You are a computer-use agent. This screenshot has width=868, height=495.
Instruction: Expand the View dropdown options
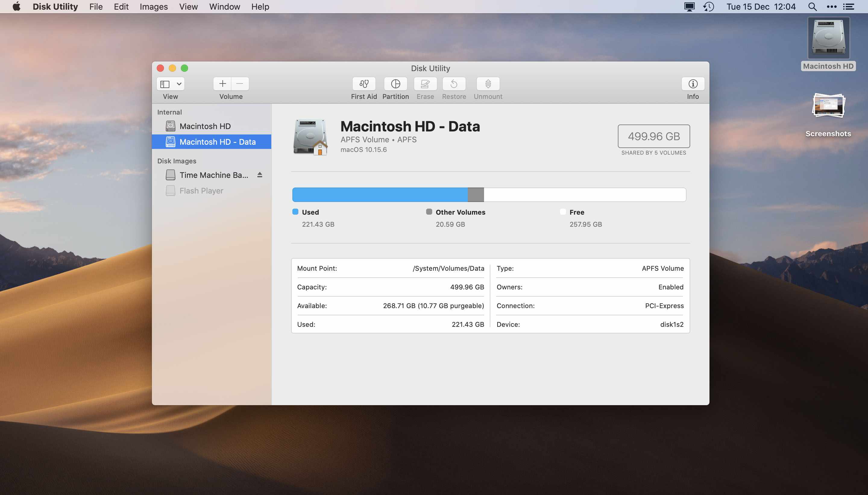tap(179, 84)
